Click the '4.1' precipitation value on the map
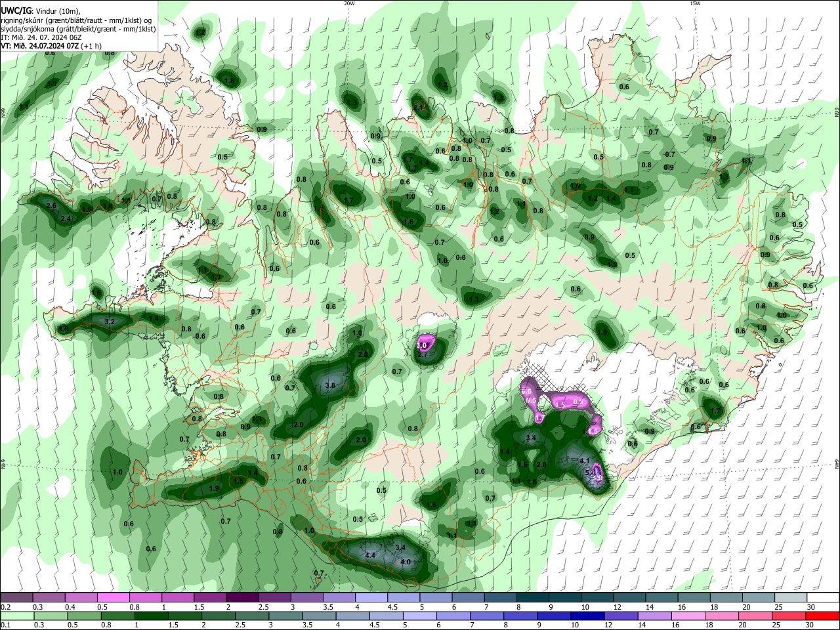 coord(585,461)
